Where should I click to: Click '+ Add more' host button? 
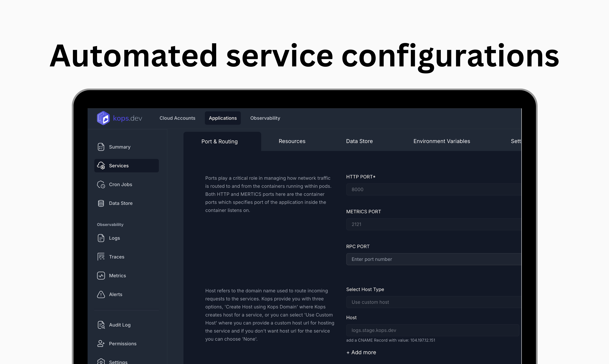pyautogui.click(x=361, y=352)
